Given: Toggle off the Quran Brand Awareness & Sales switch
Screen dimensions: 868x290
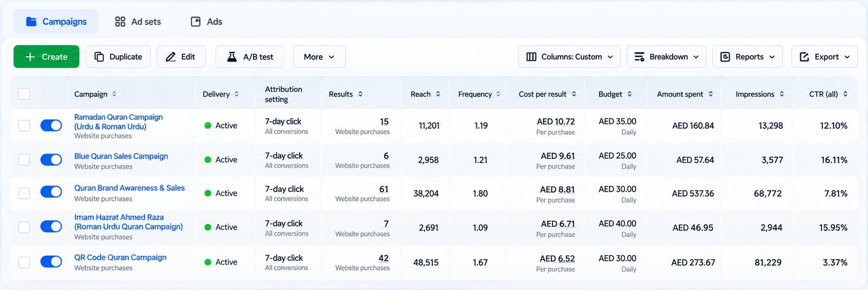Looking at the screenshot, I should coord(51,192).
